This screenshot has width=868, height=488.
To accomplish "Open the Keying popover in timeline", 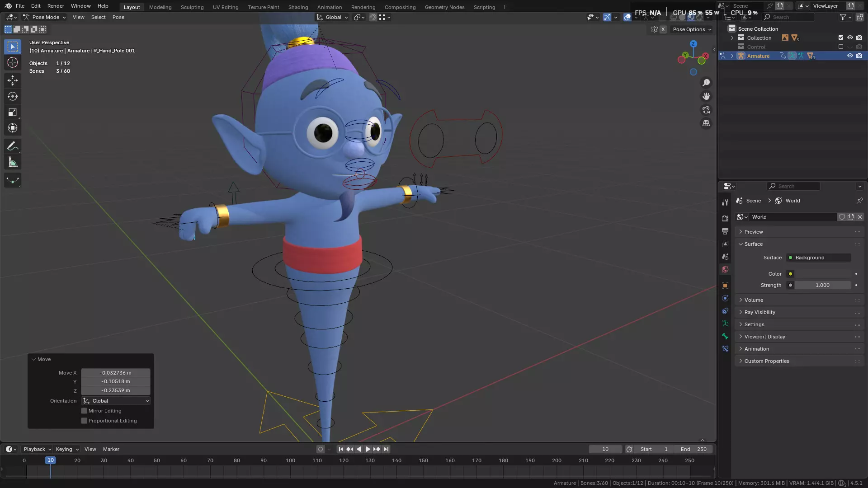I will click(67, 449).
